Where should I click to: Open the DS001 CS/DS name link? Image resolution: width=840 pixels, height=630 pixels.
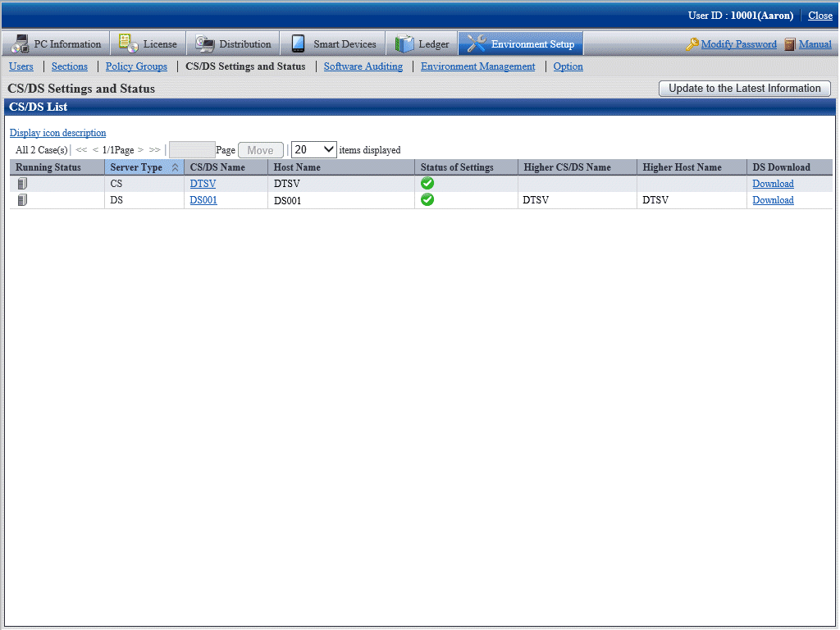(x=203, y=199)
